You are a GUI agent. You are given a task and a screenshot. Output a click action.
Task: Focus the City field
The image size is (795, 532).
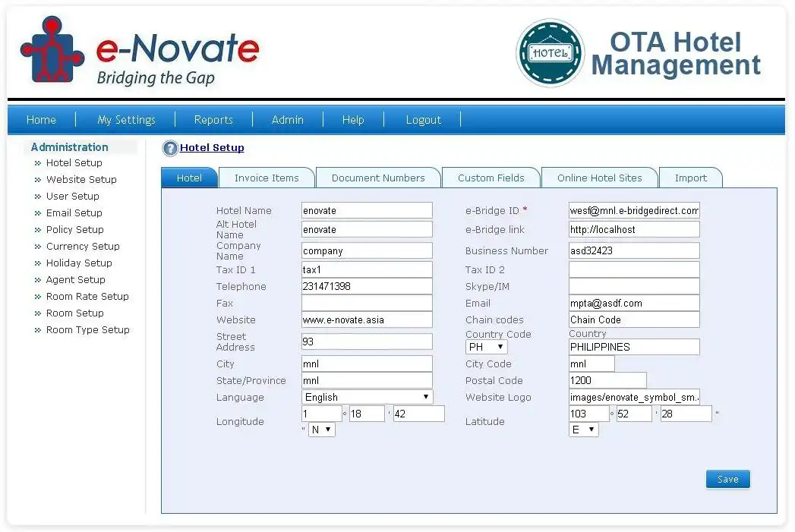tap(367, 364)
